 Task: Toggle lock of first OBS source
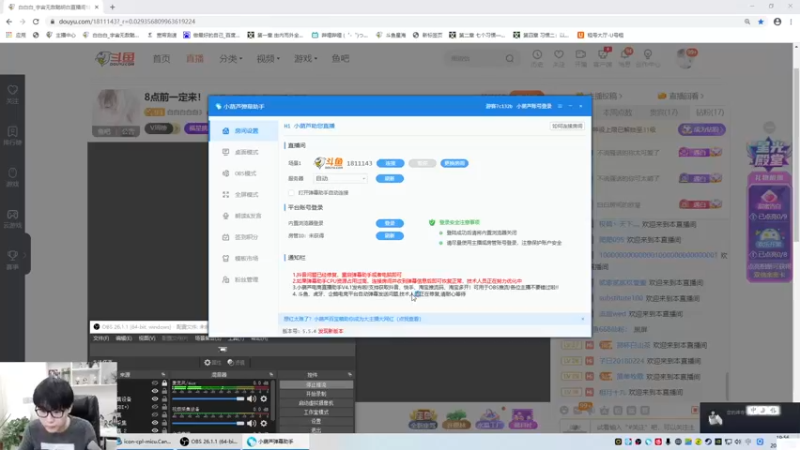click(x=164, y=383)
